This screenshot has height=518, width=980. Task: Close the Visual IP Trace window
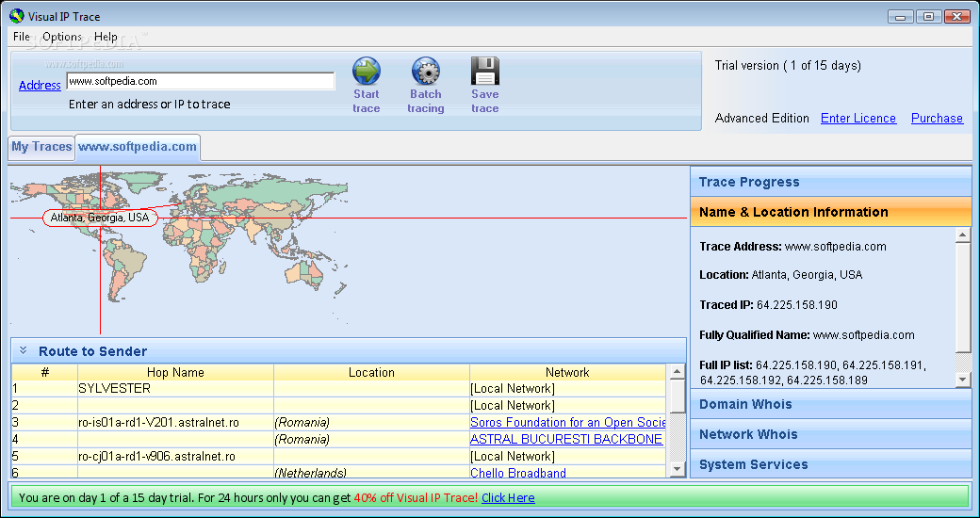[956, 17]
